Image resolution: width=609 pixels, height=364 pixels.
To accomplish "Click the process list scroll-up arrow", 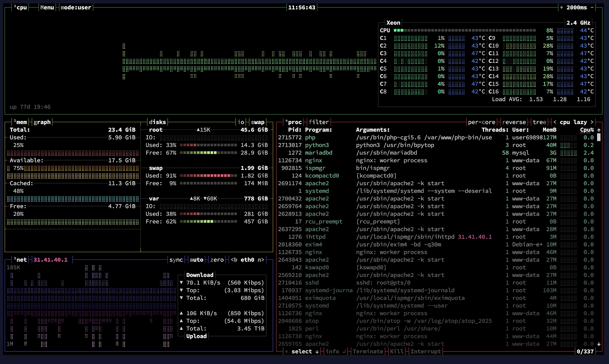I will (x=599, y=130).
